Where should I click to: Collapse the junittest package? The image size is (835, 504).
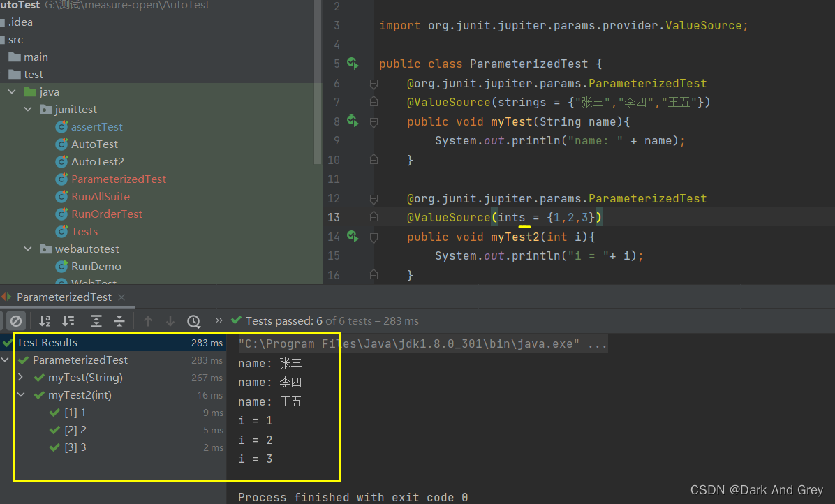pos(28,109)
